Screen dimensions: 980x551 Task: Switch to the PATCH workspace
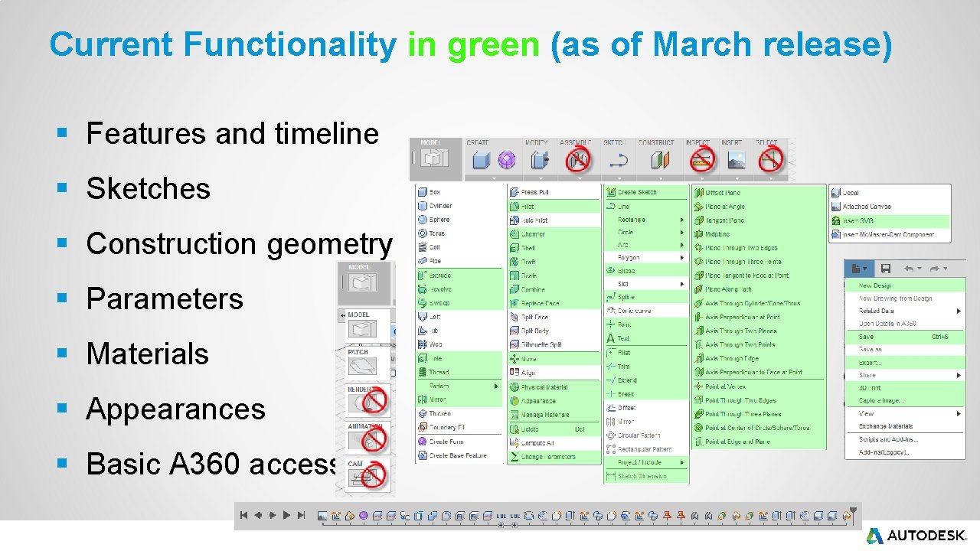(x=367, y=362)
